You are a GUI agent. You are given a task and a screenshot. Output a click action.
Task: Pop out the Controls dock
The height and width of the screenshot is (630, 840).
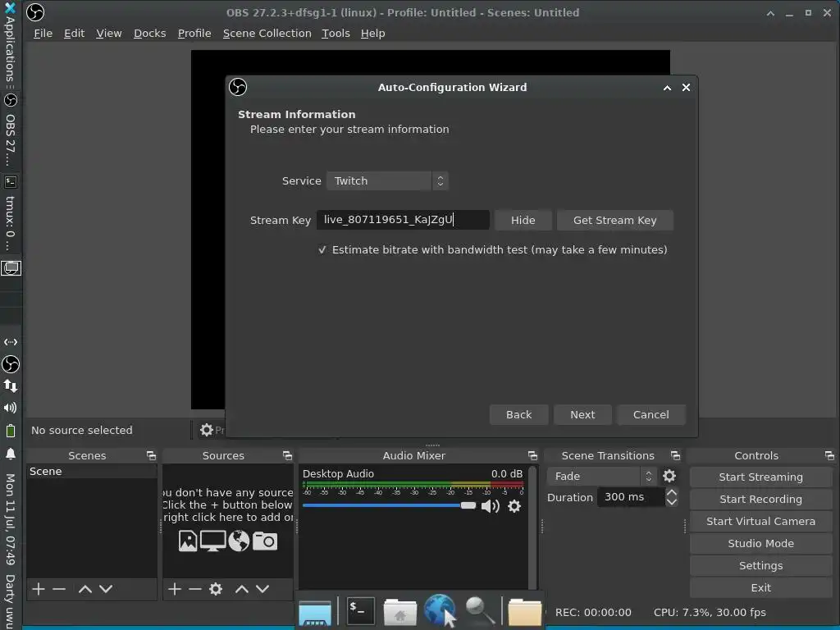click(830, 455)
